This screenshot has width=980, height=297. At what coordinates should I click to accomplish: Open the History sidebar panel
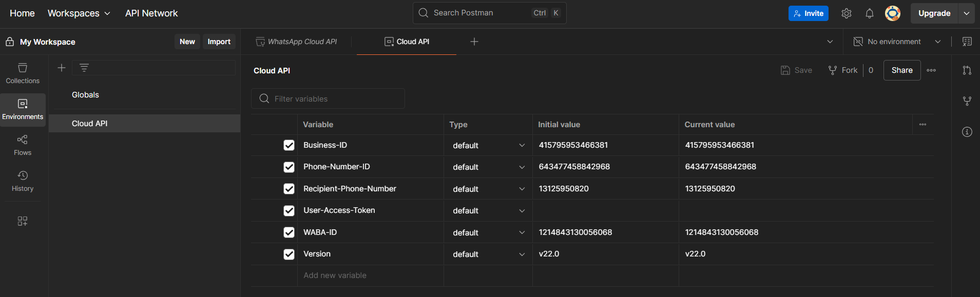click(23, 181)
